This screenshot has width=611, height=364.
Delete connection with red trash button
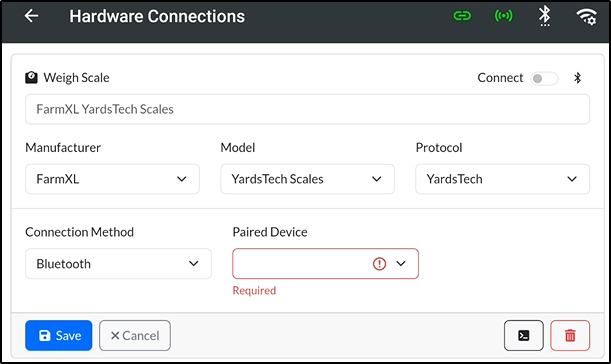coord(570,335)
